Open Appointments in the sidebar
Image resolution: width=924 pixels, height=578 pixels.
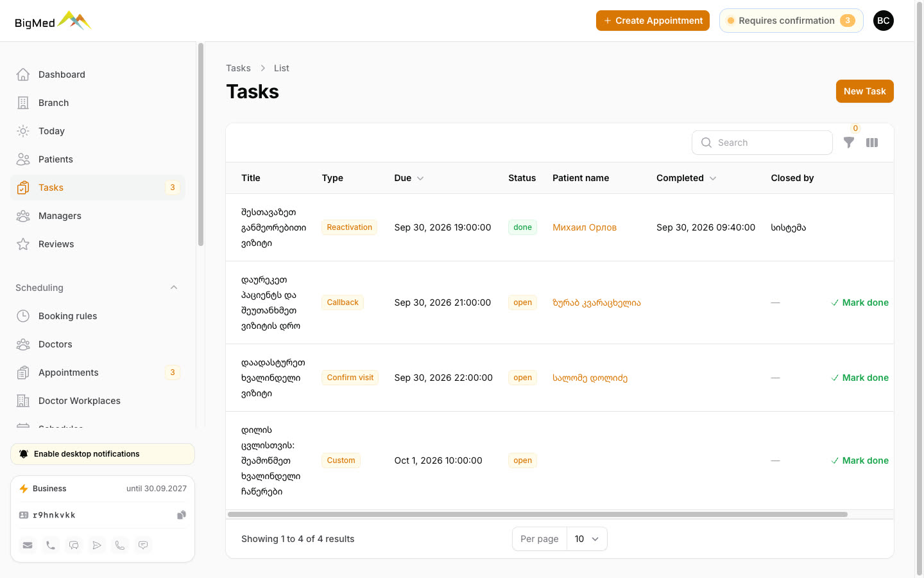click(x=98, y=372)
